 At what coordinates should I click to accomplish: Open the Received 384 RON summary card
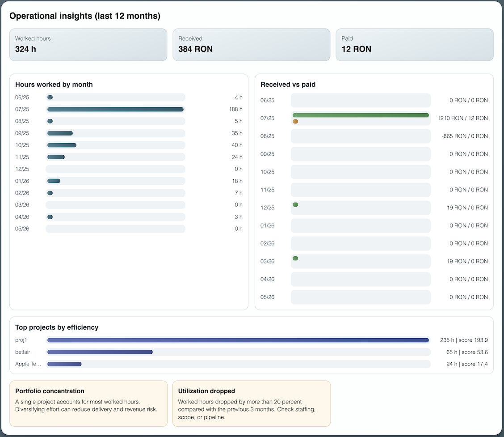pyautogui.click(x=252, y=45)
